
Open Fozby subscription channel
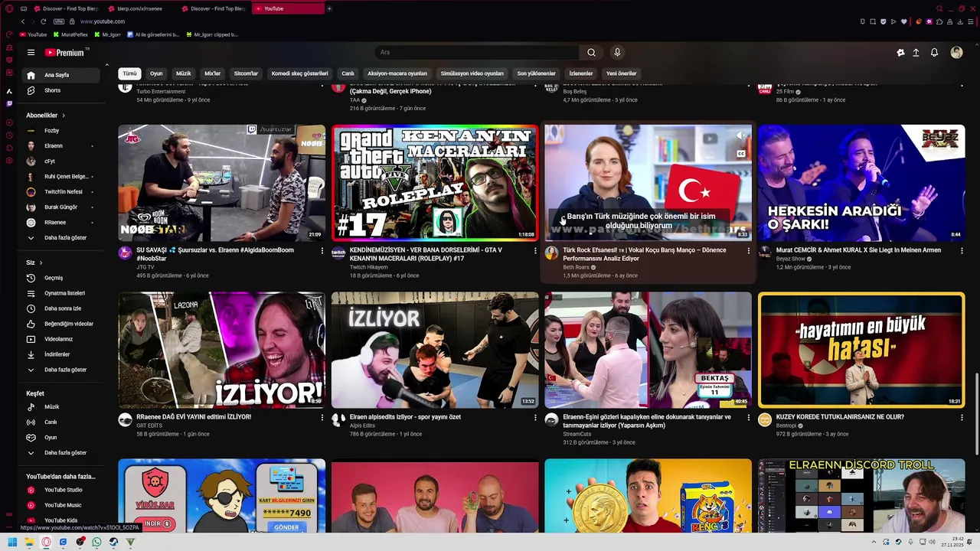pos(60,131)
